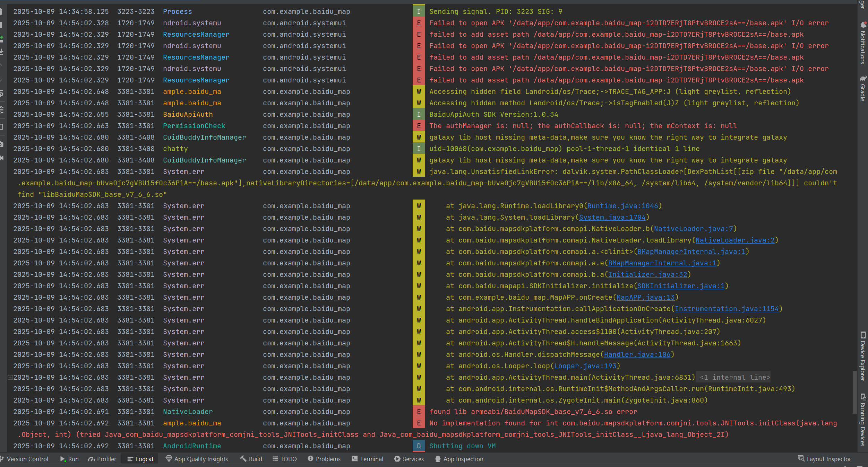The image size is (868, 467).
Task: Follow the Runtime.java:1046 link
Action: pyautogui.click(x=622, y=206)
